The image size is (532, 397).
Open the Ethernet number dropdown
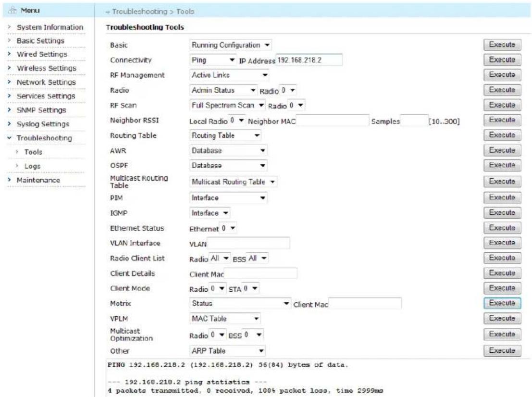coord(228,228)
